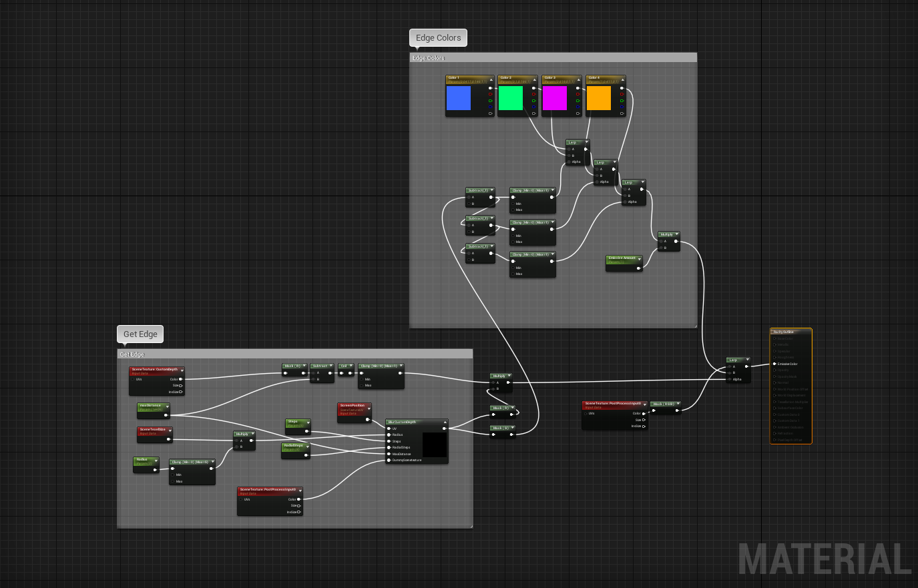
Task: Expand the Steps parameter node arrow
Action: coord(308,422)
